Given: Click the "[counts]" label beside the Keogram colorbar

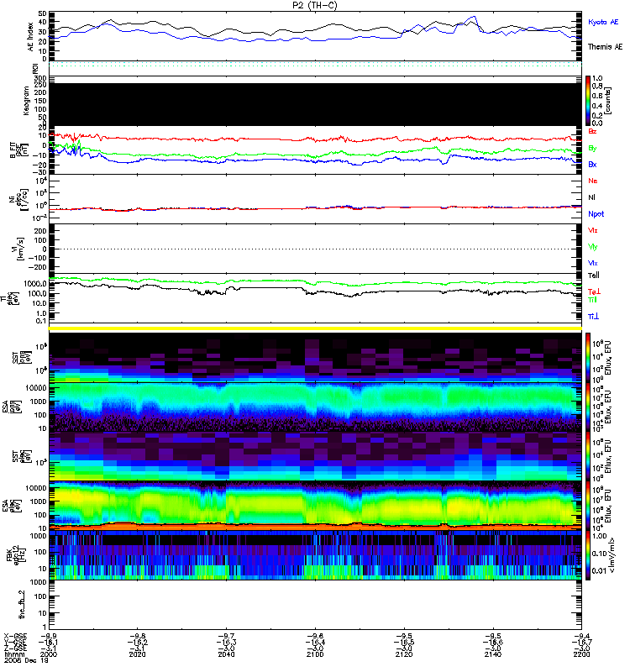Looking at the screenshot, I should pyautogui.click(x=608, y=101).
